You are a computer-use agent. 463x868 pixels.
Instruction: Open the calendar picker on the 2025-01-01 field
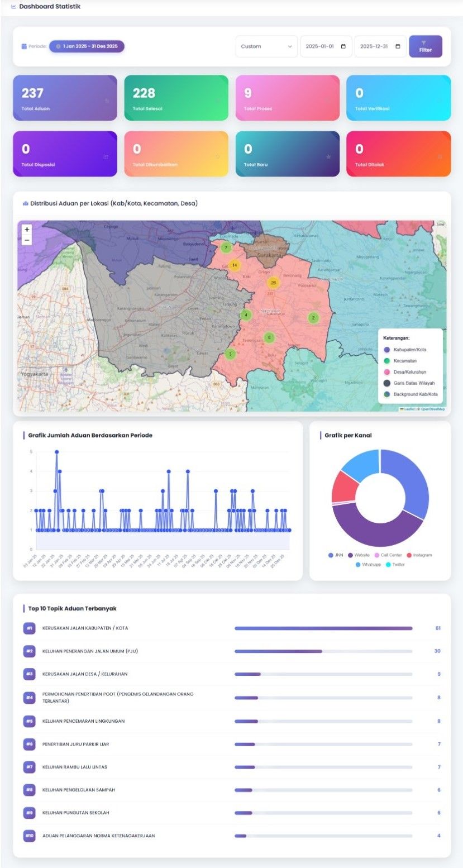point(343,46)
